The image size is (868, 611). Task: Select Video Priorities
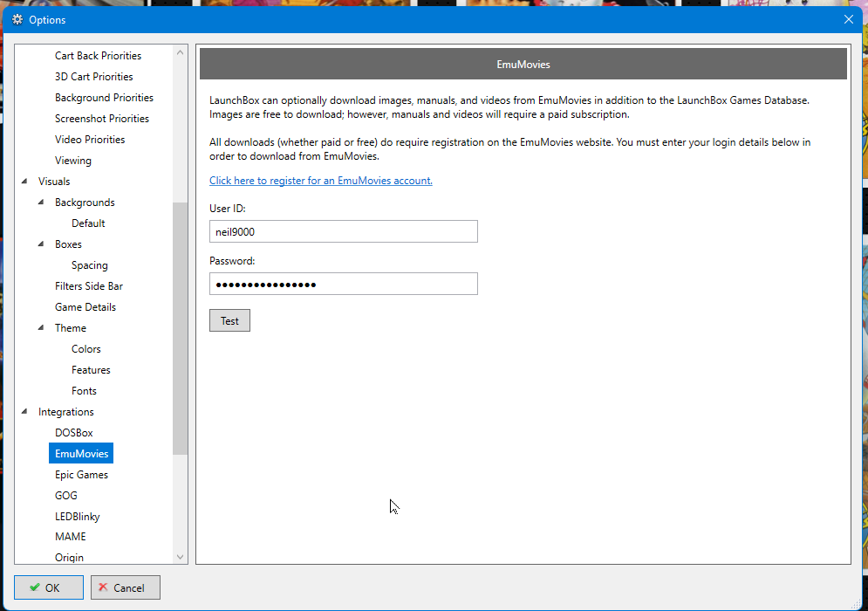tap(90, 140)
